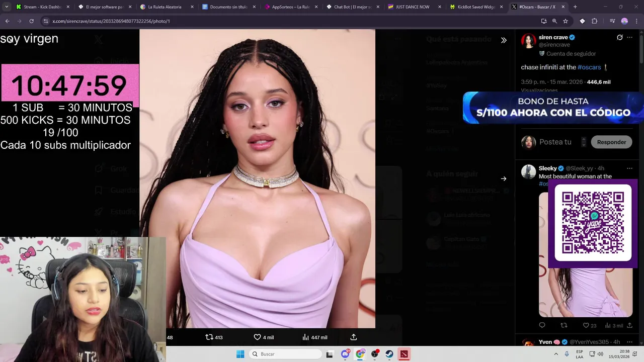Focus the 'Postea tu' reply field
The width and height of the screenshot is (644, 362).
coord(555,142)
